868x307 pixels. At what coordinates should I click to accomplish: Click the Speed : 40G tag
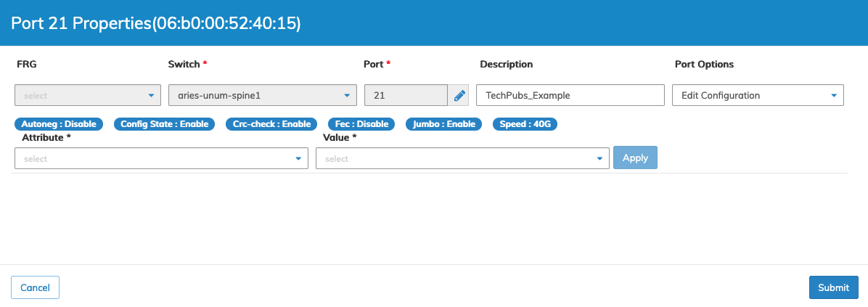click(x=525, y=124)
